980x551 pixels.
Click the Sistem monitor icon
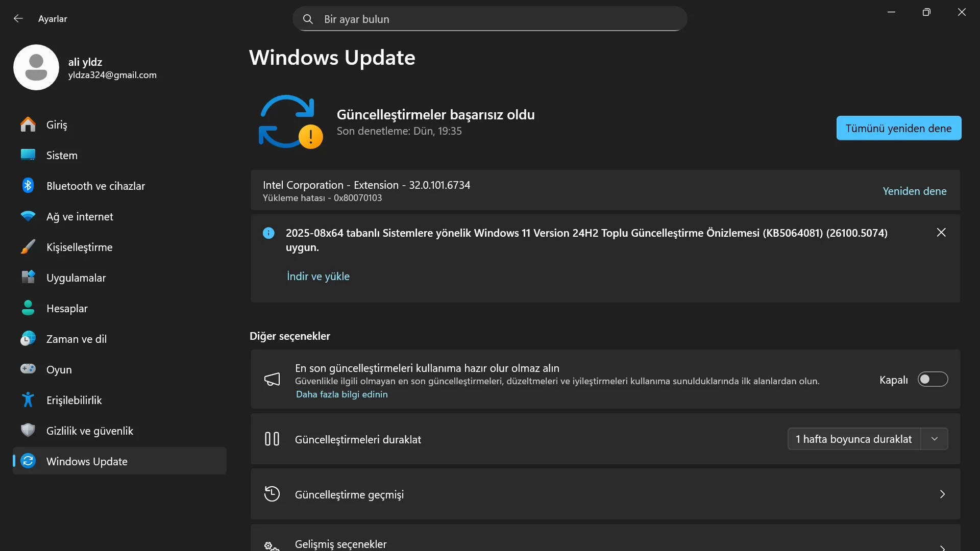[x=28, y=155]
